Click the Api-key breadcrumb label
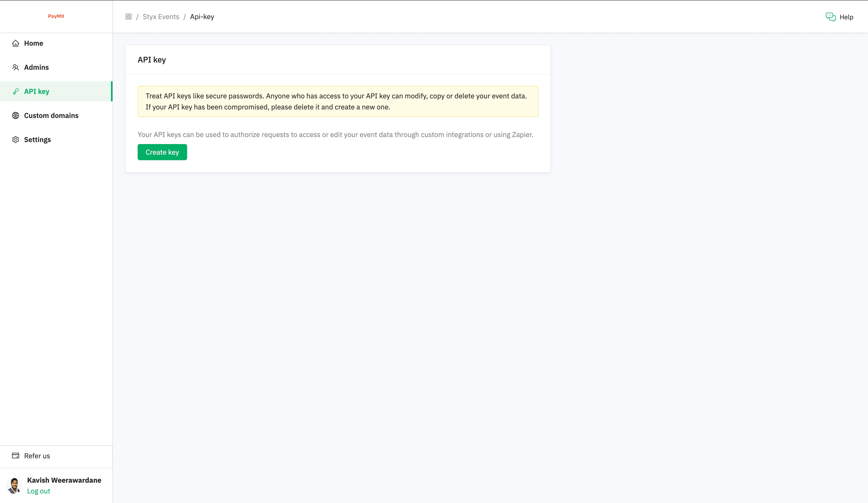 (x=202, y=17)
